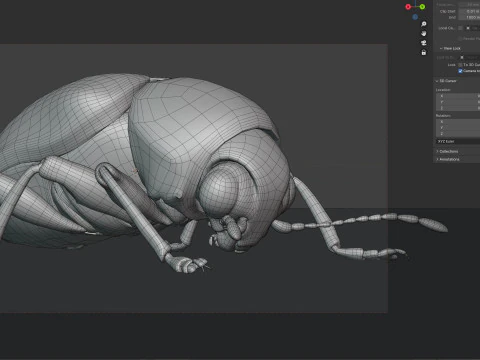Click the zoom view magnifier icon
Viewport: 480px width, 360px height.
tap(424, 24)
